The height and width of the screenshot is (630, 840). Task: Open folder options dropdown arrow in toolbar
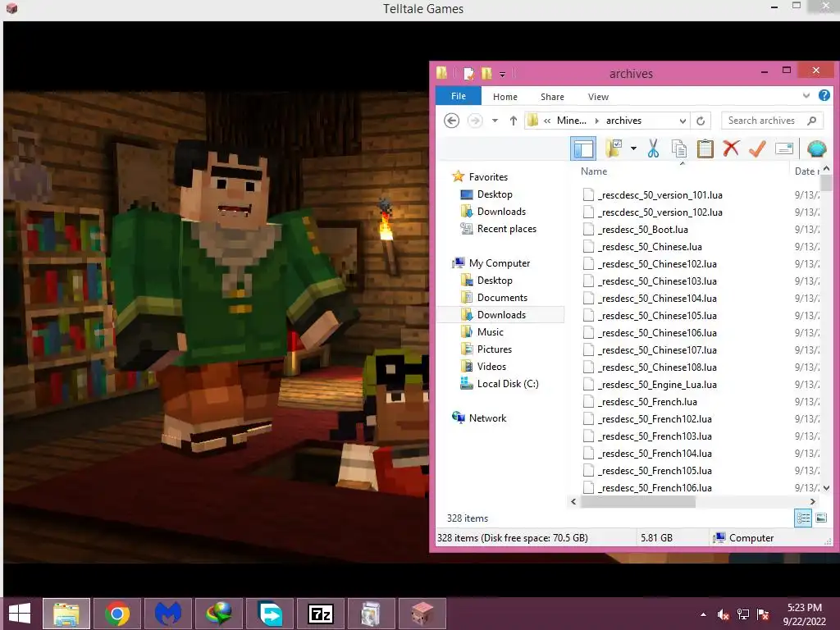point(633,148)
